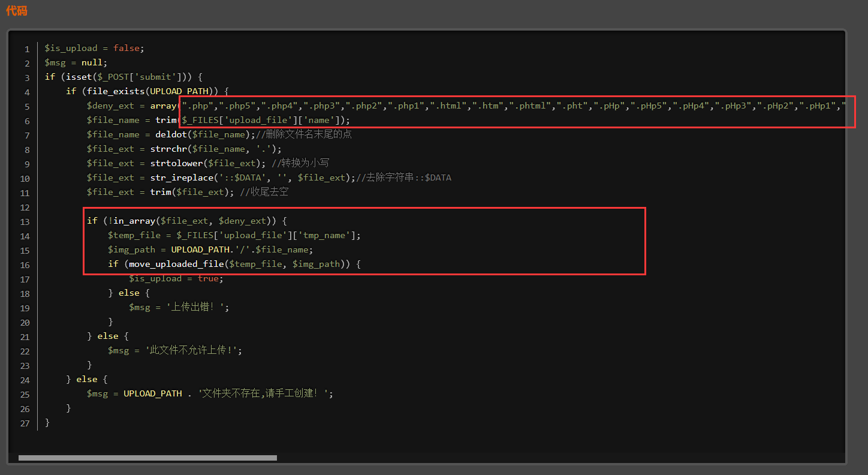Click line number 27 in the gutter
This screenshot has width=868, height=475.
tap(25, 423)
